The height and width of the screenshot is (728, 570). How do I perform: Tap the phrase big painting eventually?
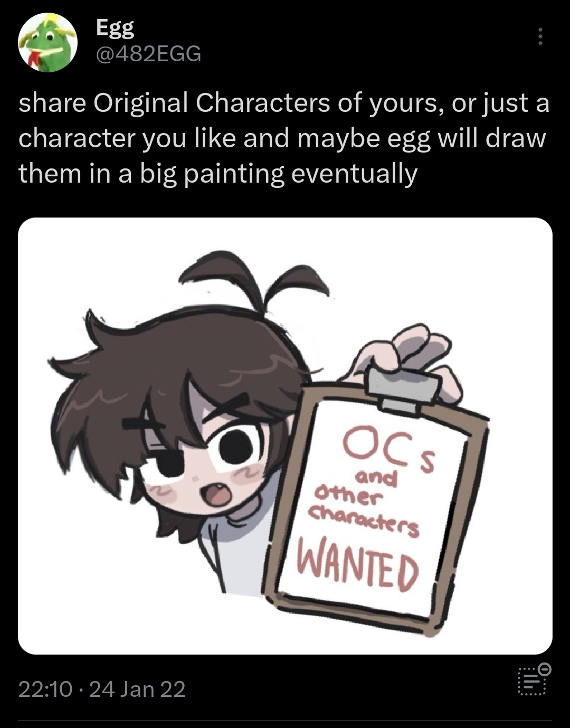click(x=278, y=174)
